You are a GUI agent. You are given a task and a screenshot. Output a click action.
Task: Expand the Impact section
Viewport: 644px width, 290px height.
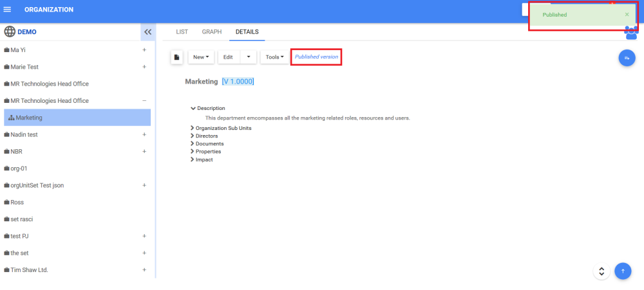click(192, 159)
